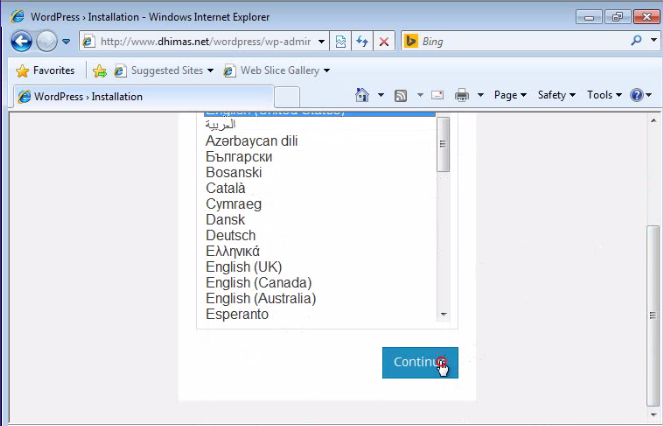This screenshot has height=426, width=663.
Task: Click the RSS Feeds icon
Action: click(400, 96)
